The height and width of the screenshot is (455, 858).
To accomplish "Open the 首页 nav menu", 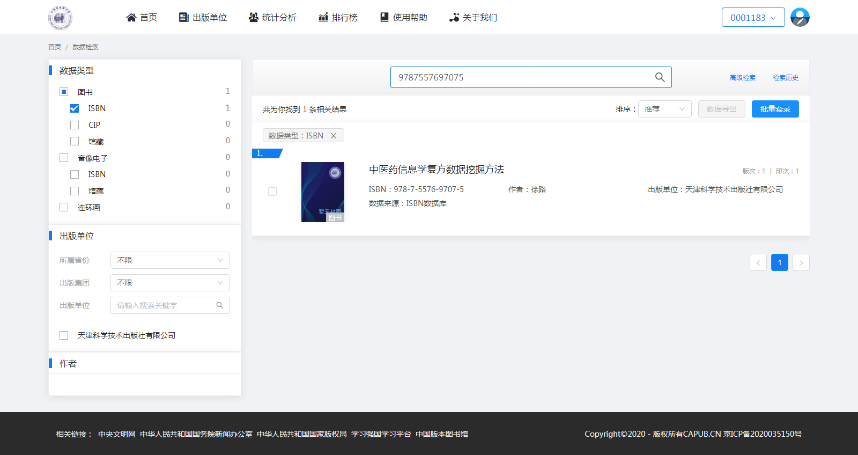I will click(x=142, y=18).
